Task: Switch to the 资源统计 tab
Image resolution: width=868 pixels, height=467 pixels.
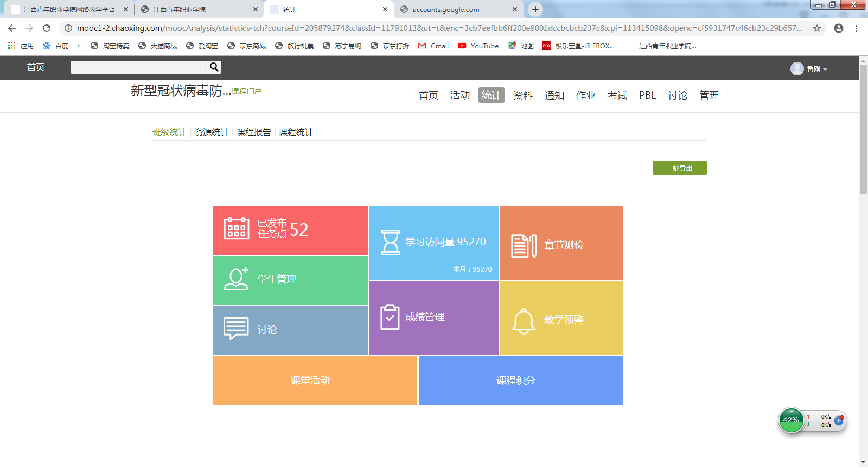Action: pos(211,132)
